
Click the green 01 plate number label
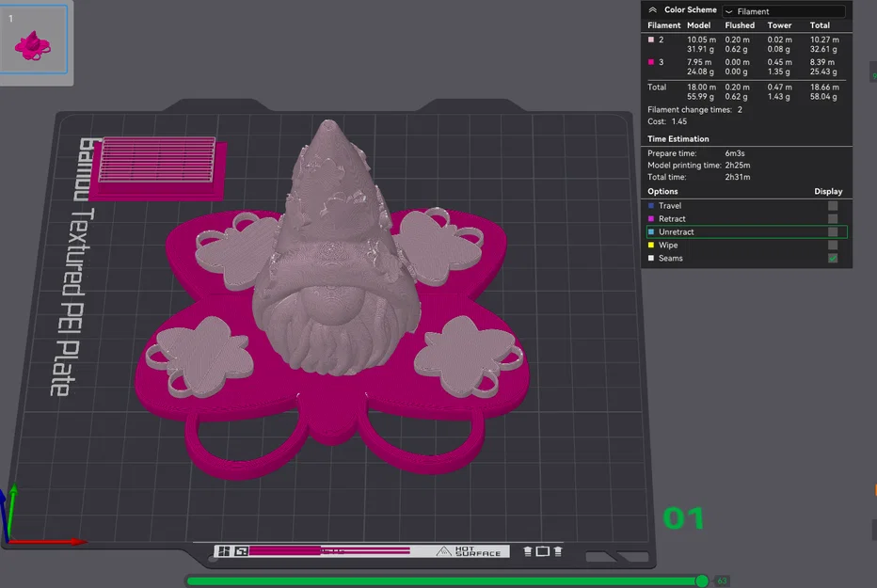click(683, 518)
